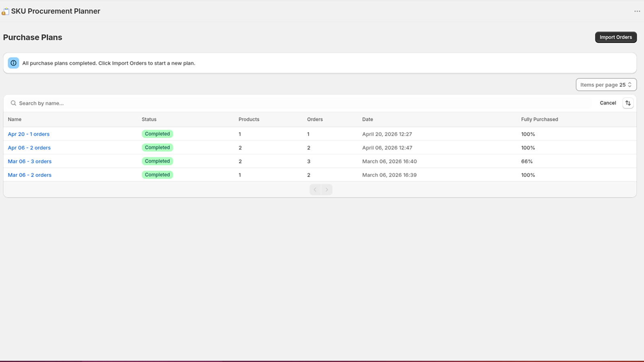Open the Mar 06 - 2 orders plan

click(29, 175)
